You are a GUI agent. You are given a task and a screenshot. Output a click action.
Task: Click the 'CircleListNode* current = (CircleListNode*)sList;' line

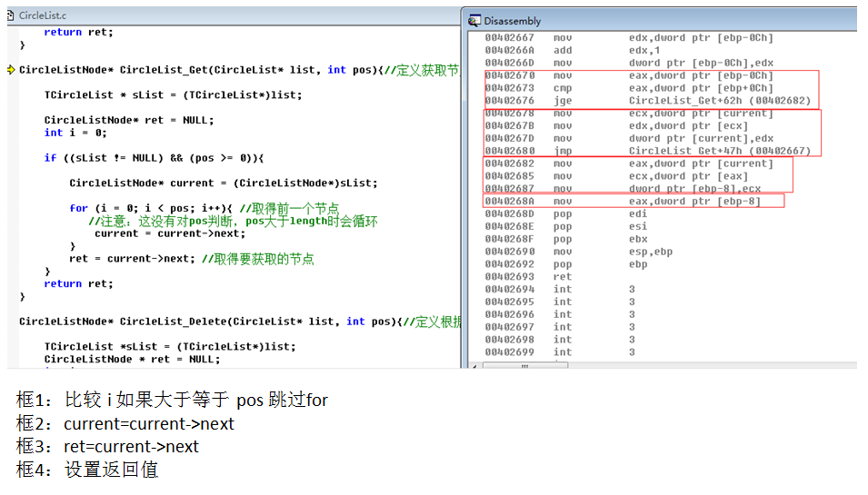click(x=224, y=183)
